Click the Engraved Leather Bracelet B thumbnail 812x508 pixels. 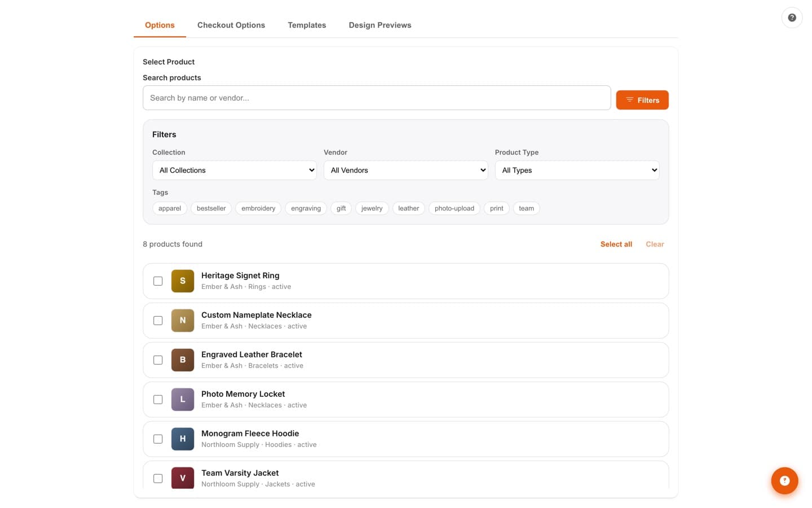(183, 360)
